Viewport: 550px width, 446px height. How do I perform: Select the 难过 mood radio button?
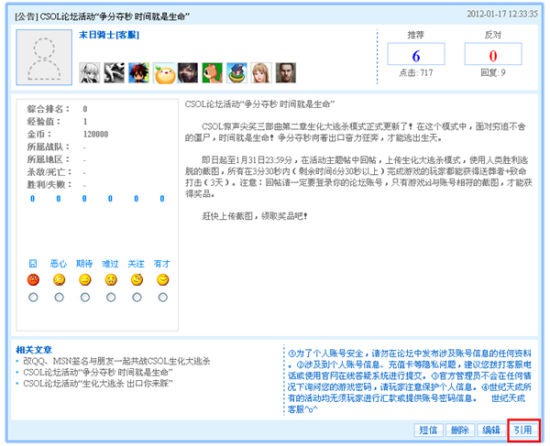[x=111, y=297]
